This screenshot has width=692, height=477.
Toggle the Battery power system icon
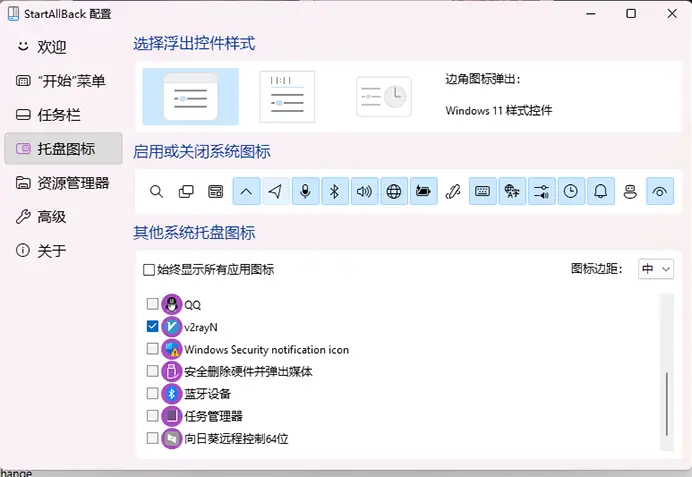point(424,192)
